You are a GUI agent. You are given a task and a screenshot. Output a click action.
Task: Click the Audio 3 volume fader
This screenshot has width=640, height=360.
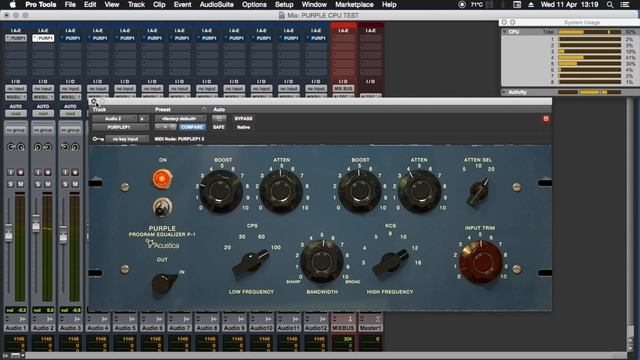click(63, 234)
